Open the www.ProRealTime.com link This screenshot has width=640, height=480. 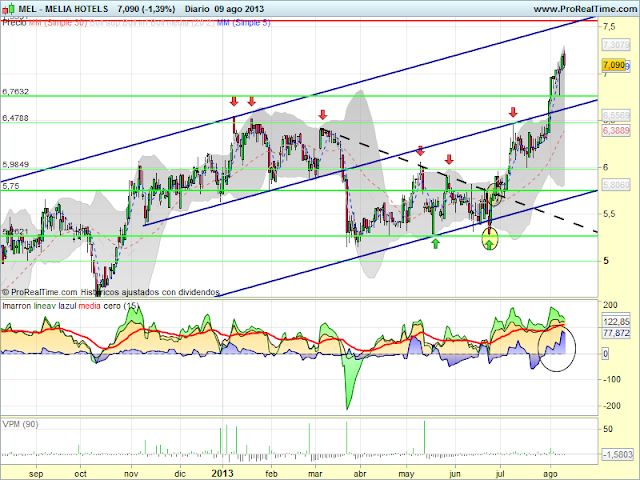pyautogui.click(x=586, y=9)
